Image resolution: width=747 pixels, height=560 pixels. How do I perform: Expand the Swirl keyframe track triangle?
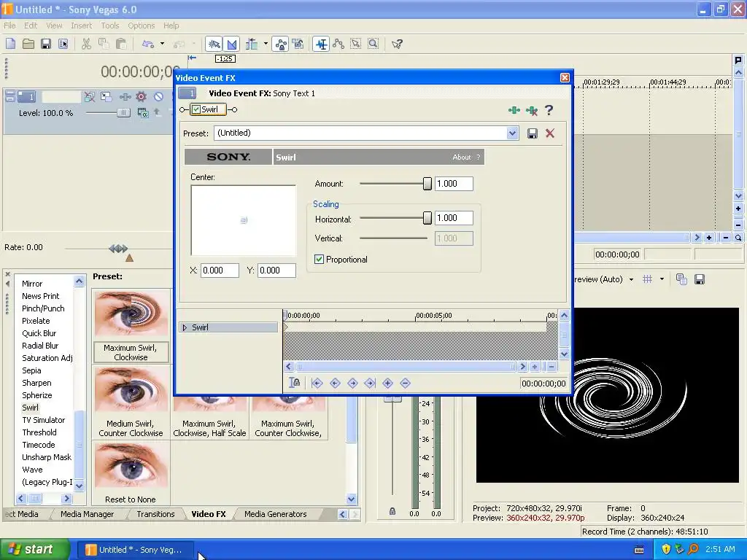[185, 327]
